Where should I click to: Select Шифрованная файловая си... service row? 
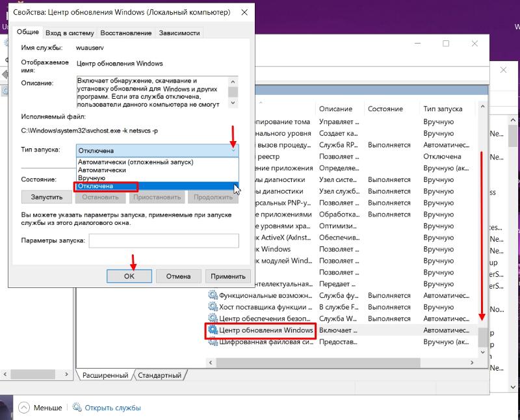tap(342, 342)
